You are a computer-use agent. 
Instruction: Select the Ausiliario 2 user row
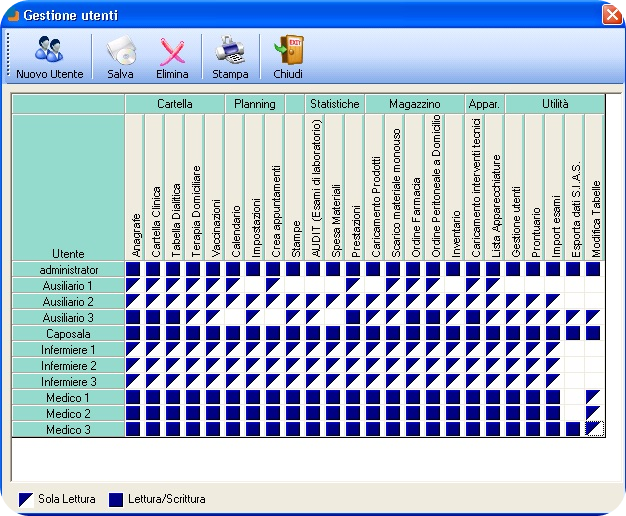[68, 302]
